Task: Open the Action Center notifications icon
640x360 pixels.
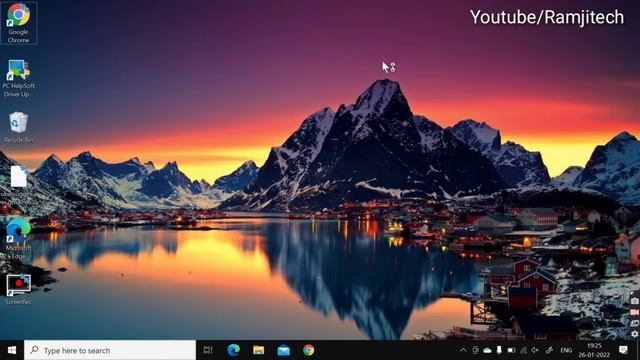Action: (x=623, y=350)
